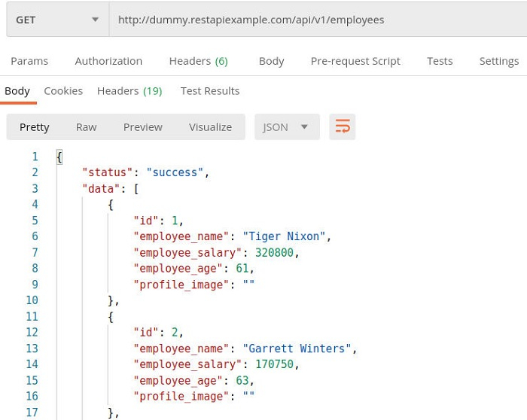
Task: Open the Tests tab
Action: tap(440, 61)
